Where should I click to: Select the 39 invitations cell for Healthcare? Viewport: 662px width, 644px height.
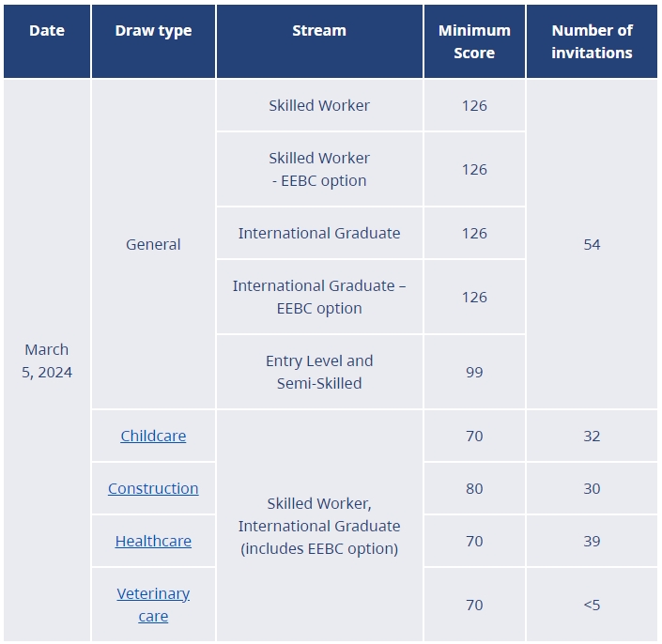tap(592, 541)
